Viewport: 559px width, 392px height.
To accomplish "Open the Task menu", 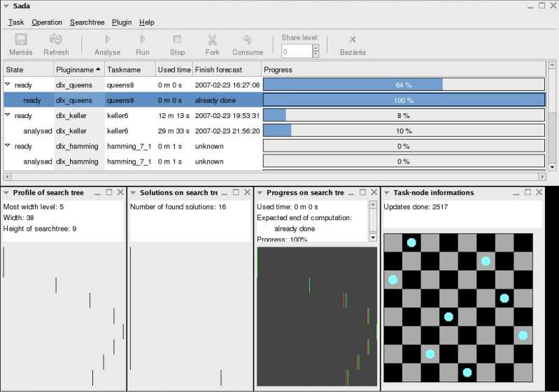I will pos(16,22).
